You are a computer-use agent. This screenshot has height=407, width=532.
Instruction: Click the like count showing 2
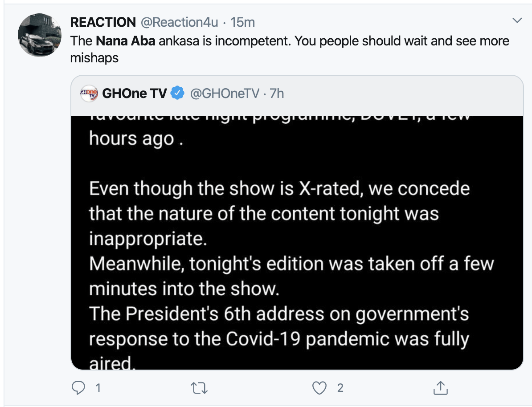pos(340,388)
